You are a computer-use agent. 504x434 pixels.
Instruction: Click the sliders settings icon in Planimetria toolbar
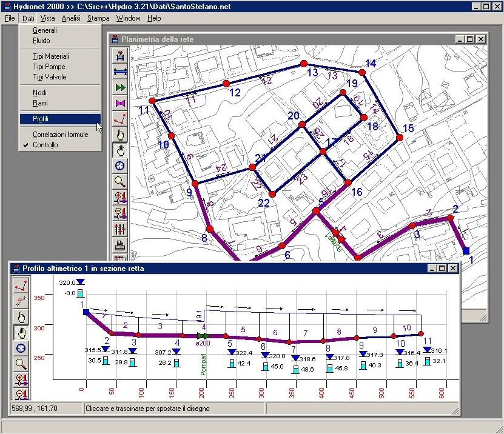pyautogui.click(x=120, y=229)
